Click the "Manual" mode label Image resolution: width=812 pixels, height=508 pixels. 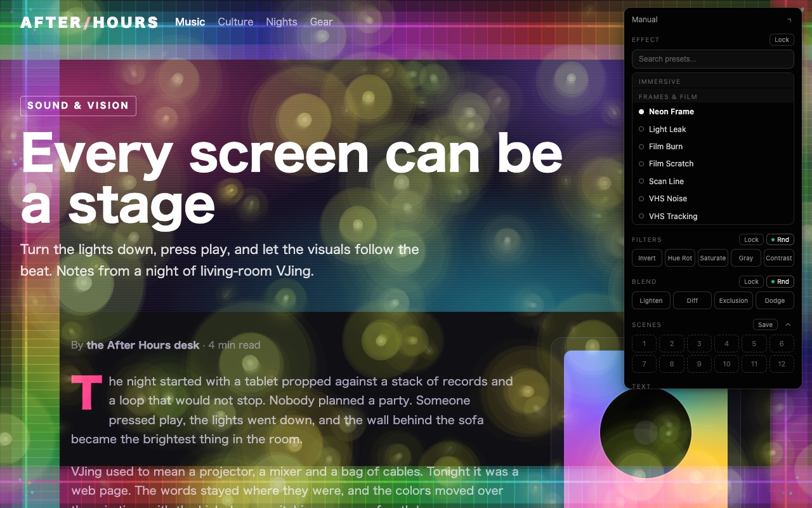[645, 20]
